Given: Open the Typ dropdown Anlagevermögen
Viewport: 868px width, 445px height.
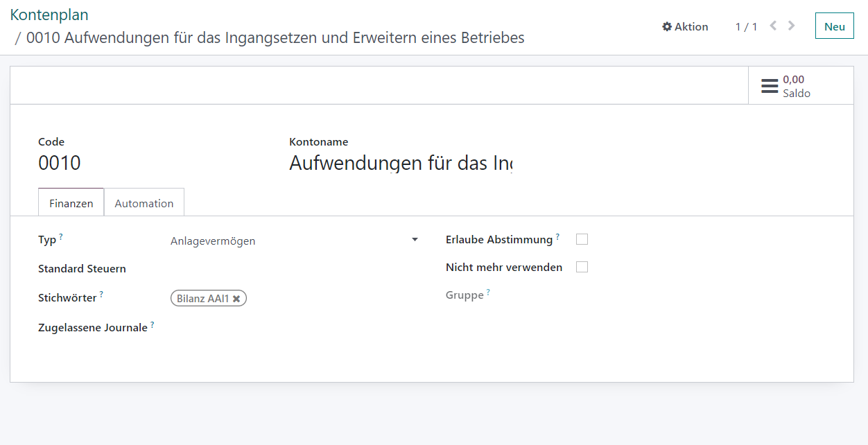Looking at the screenshot, I should (x=295, y=241).
